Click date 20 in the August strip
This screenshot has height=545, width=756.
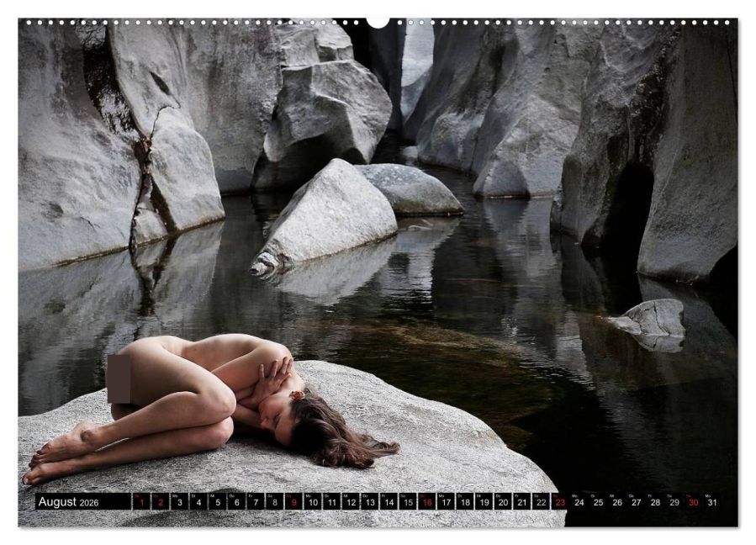pos(504,501)
